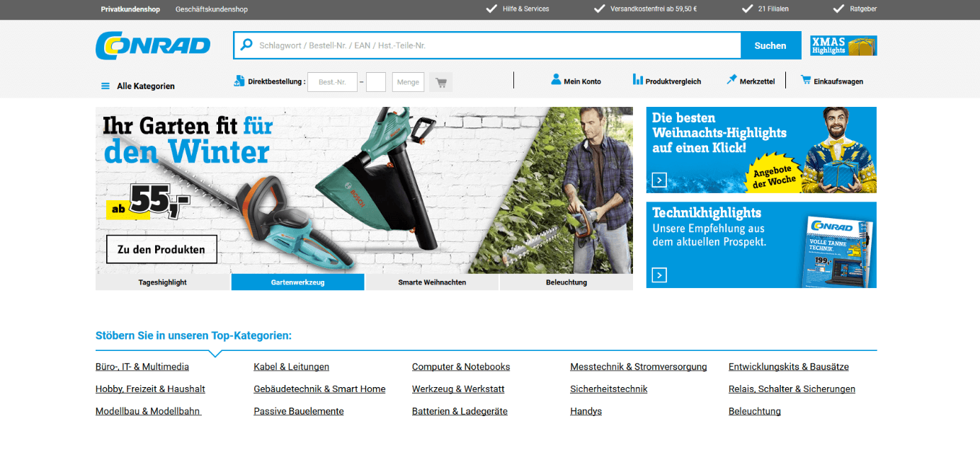Click arrow icon on Technikhighlights banner
Viewport: 980px width, 455px height.
(659, 275)
